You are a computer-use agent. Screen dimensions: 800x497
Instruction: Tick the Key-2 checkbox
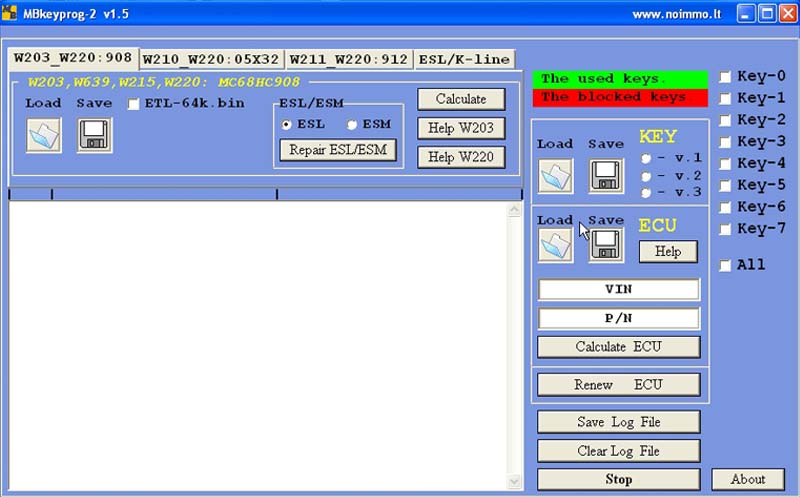click(x=725, y=120)
